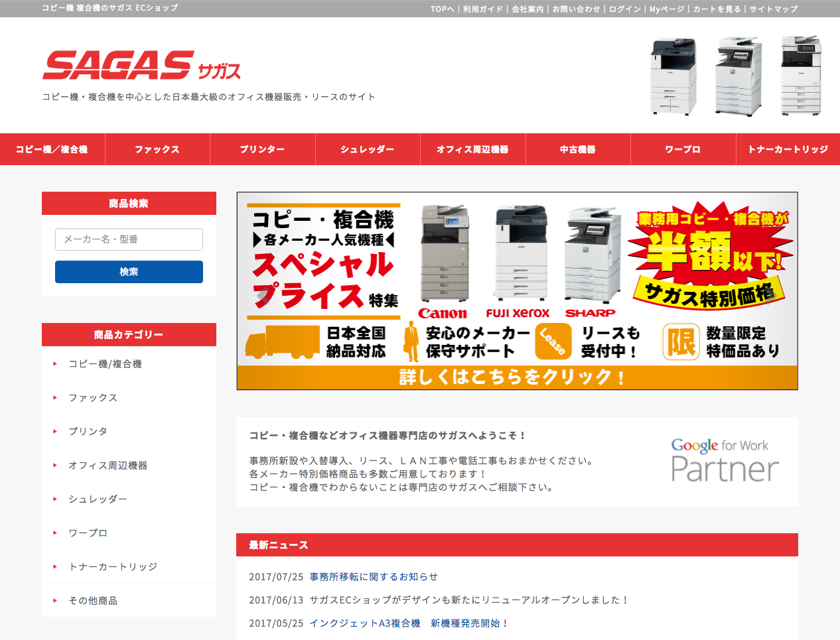
Task: Select ファックス in the red navigation bar
Action: pos(157,149)
